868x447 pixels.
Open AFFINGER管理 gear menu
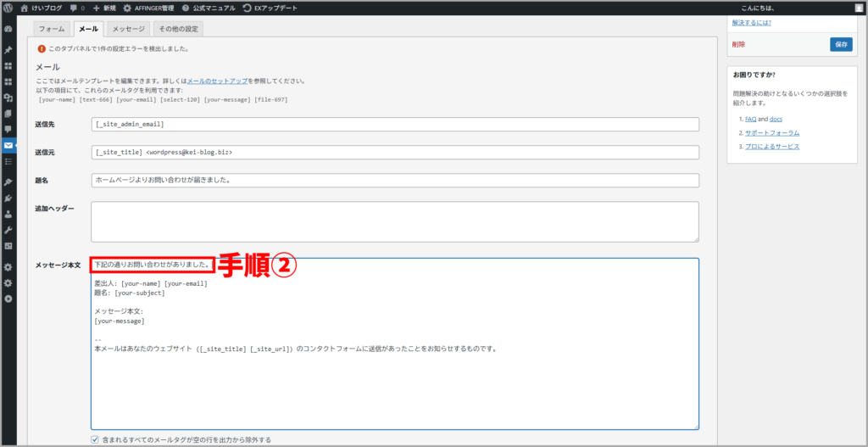pos(148,8)
